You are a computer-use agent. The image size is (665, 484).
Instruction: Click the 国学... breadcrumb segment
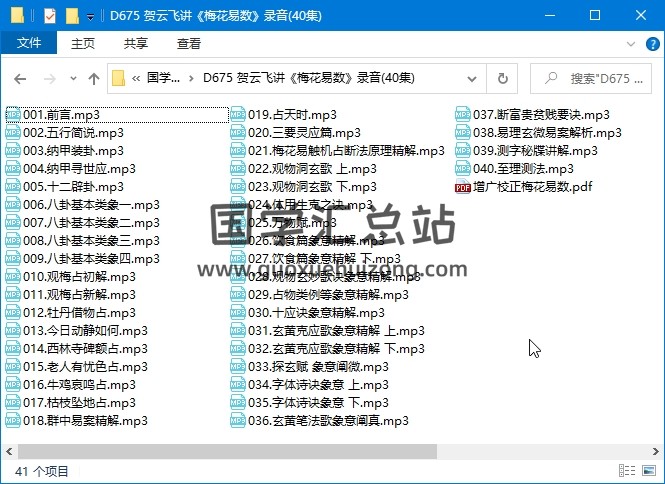163,78
